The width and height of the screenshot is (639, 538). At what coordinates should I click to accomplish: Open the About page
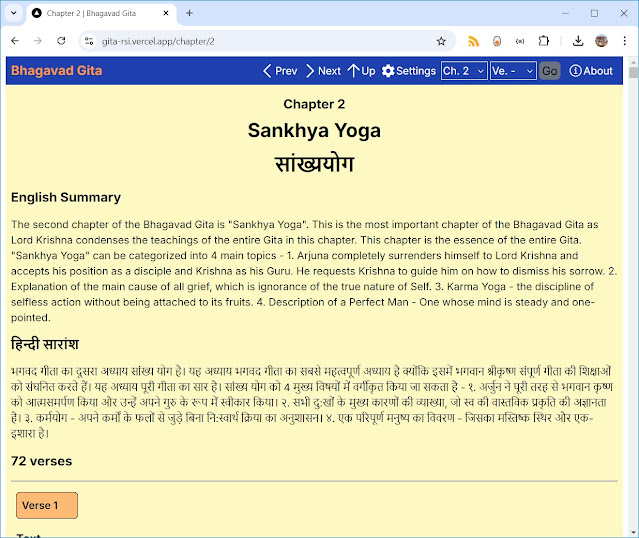(591, 71)
